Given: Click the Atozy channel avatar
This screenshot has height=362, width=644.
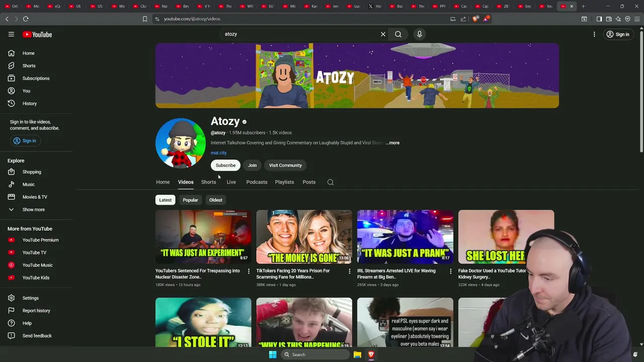Looking at the screenshot, I should click(181, 143).
